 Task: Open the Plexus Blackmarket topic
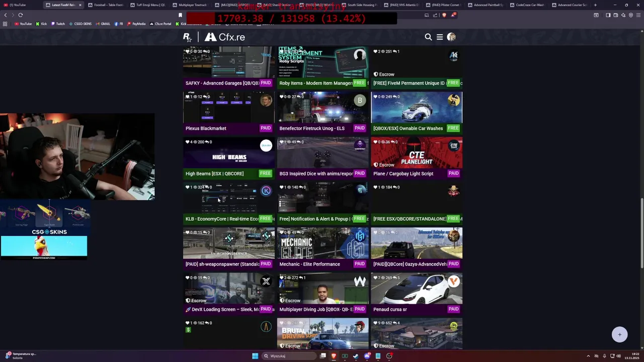coord(206,128)
